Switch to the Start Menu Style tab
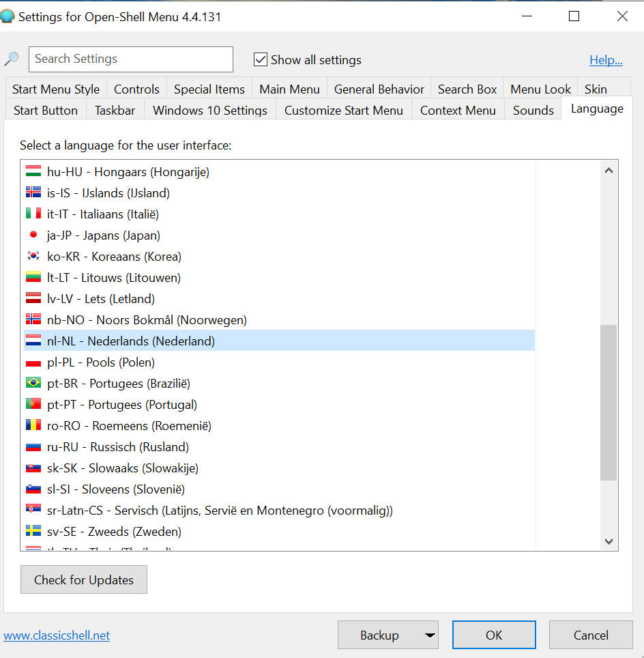644x658 pixels. point(56,89)
